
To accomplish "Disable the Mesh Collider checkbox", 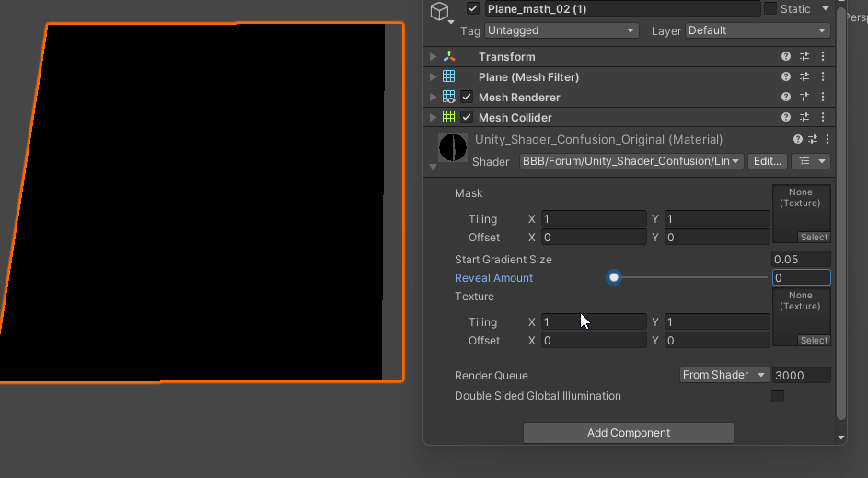I will pyautogui.click(x=467, y=117).
